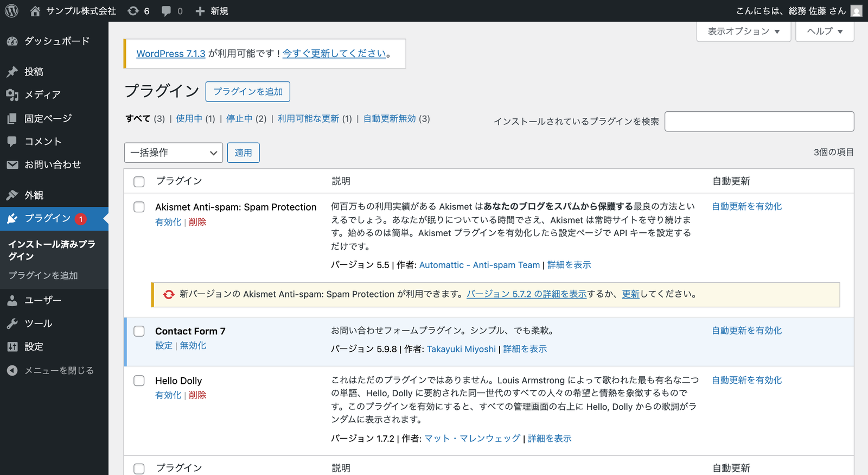Click the コメント bubble icon in sidebar
This screenshot has height=475, width=868.
[x=12, y=142]
